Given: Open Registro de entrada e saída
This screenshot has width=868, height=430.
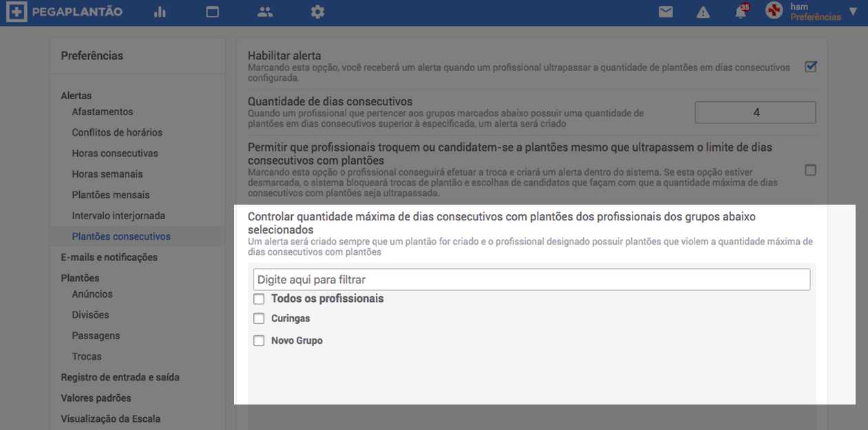Looking at the screenshot, I should pyautogui.click(x=120, y=377).
